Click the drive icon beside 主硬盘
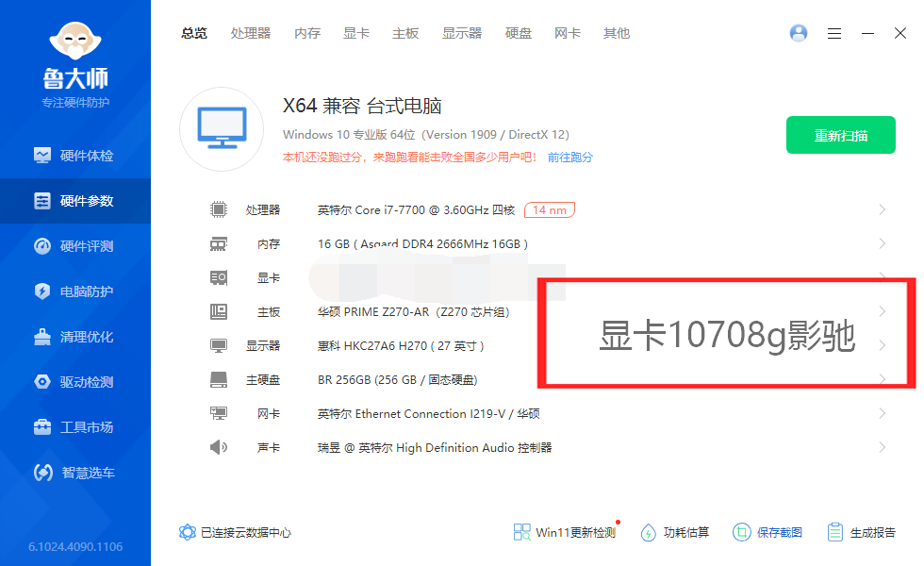The image size is (924, 566). point(219,379)
